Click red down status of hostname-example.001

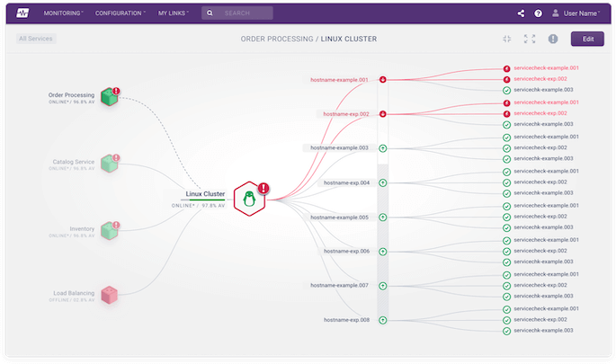[383, 80]
